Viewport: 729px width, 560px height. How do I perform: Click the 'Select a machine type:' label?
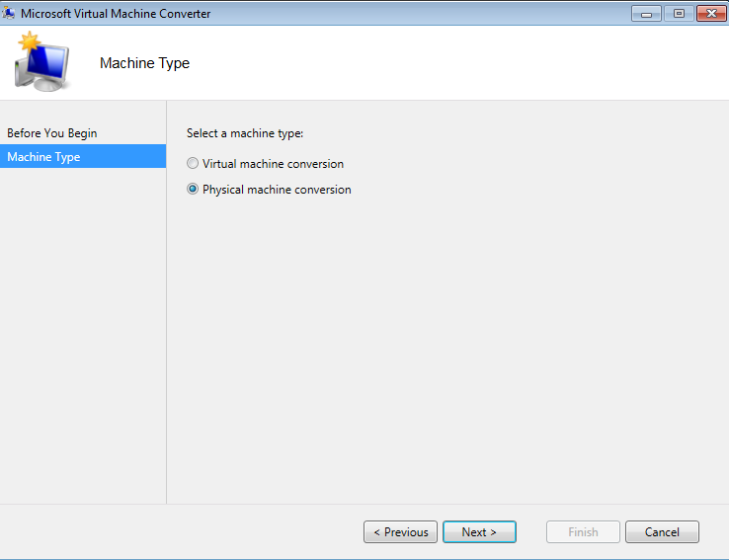tap(245, 133)
